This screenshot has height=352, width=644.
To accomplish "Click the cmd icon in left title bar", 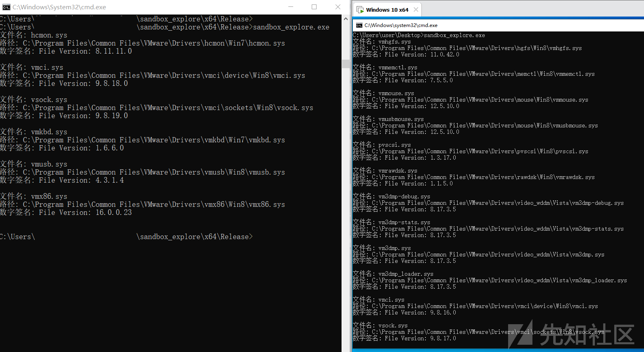I will pos(6,7).
